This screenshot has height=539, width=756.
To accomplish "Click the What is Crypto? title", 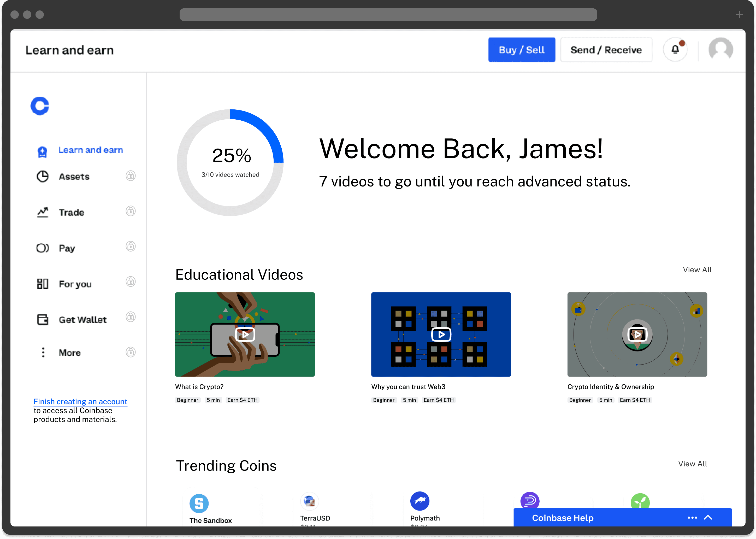I will pyautogui.click(x=199, y=387).
